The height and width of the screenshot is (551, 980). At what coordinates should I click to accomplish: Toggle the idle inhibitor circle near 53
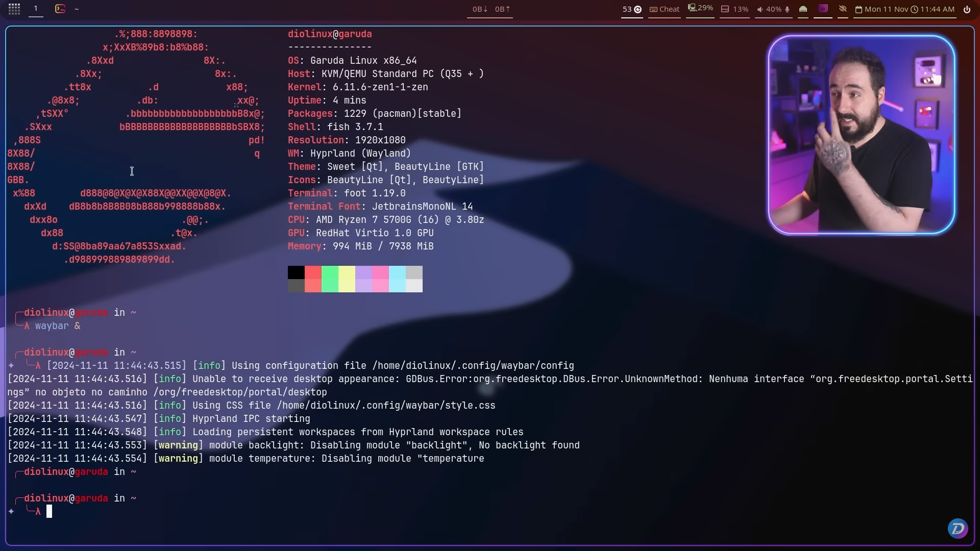[638, 9]
